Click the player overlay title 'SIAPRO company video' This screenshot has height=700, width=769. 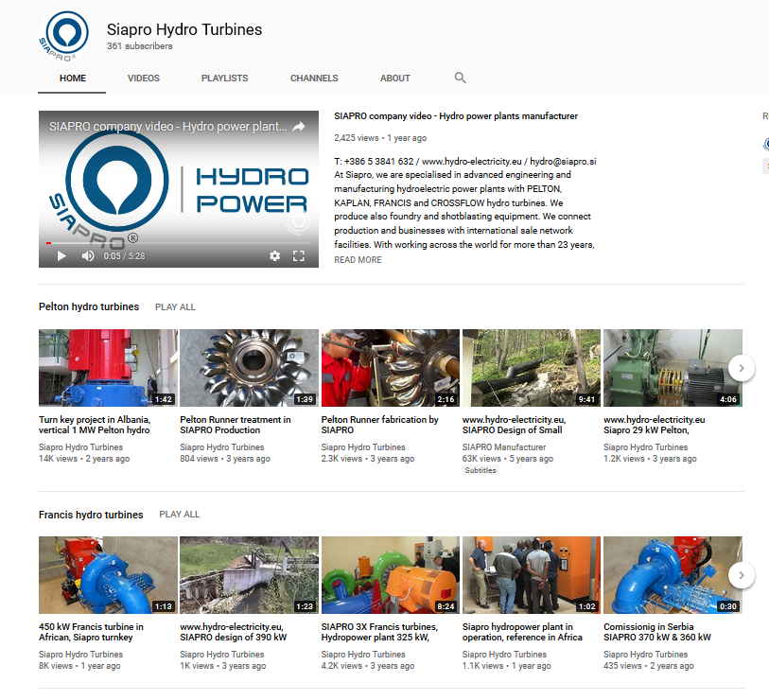pyautogui.click(x=167, y=127)
